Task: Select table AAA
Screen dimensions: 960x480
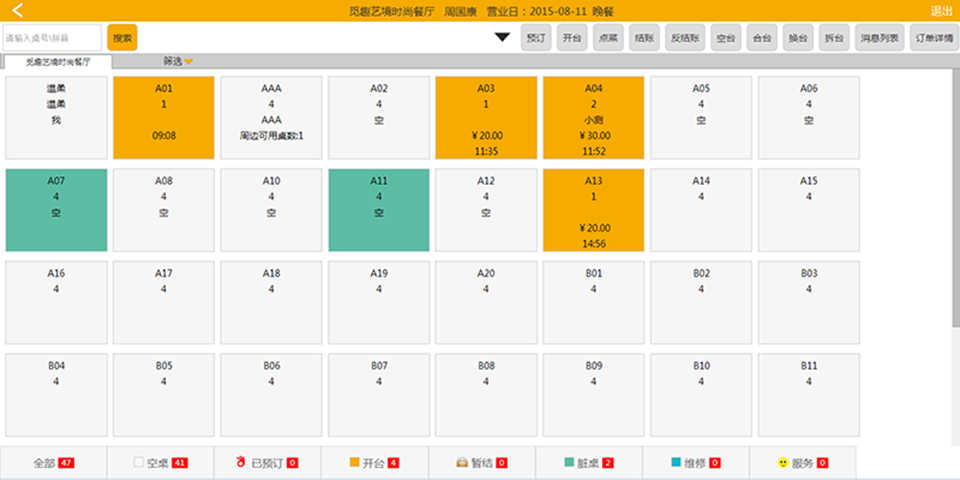Action: tap(271, 118)
